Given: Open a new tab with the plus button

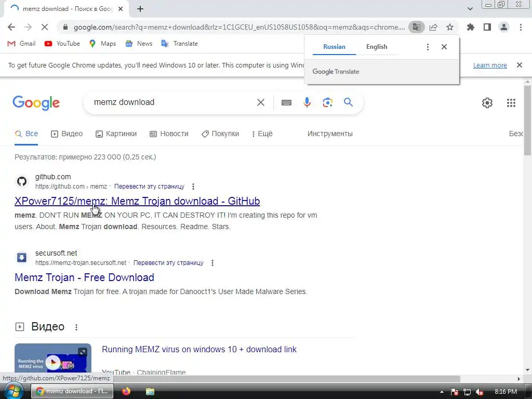Looking at the screenshot, I should [x=140, y=9].
